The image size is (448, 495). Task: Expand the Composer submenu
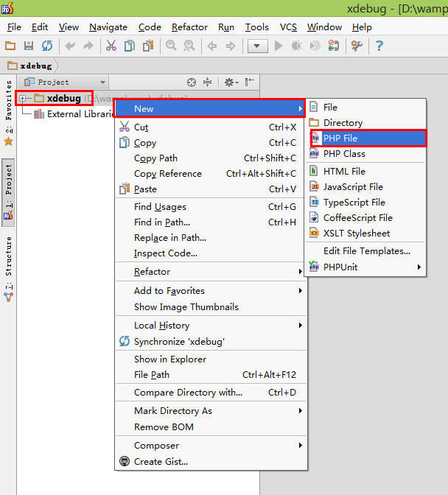211,446
